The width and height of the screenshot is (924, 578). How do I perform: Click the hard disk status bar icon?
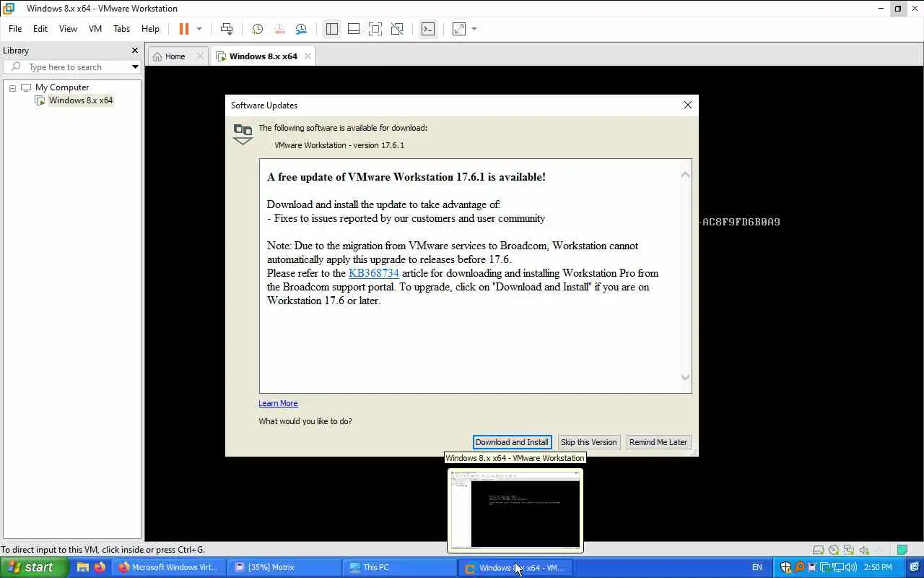click(819, 550)
